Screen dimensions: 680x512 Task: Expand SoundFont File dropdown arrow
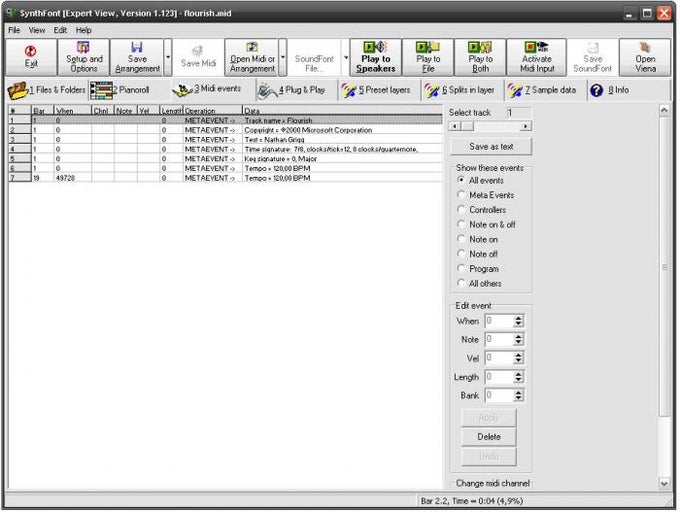click(346, 57)
